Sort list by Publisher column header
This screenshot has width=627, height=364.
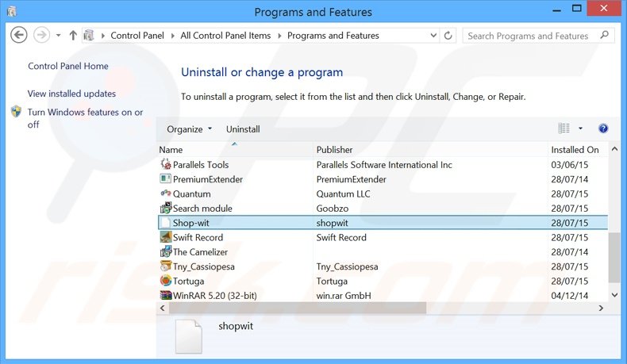pyautogui.click(x=334, y=150)
